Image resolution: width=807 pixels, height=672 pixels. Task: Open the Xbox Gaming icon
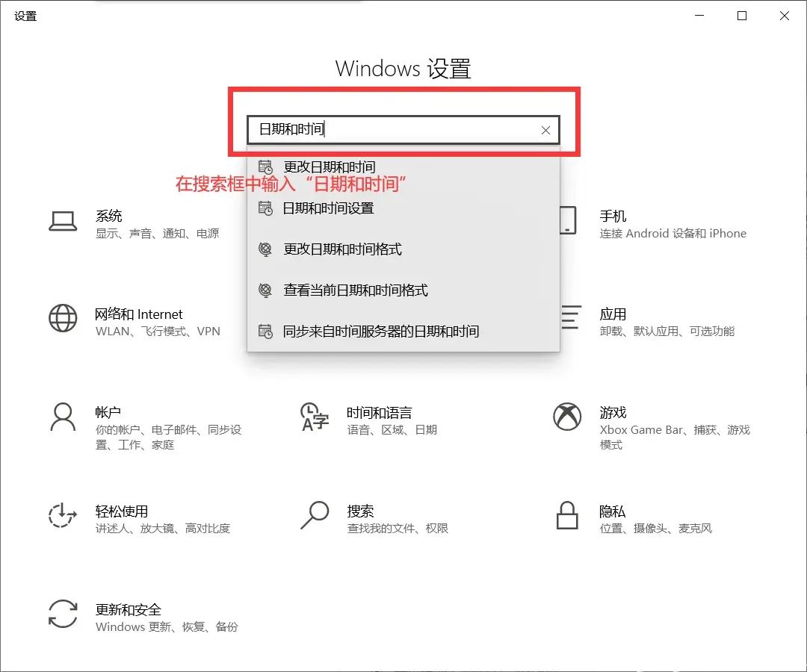pyautogui.click(x=567, y=417)
